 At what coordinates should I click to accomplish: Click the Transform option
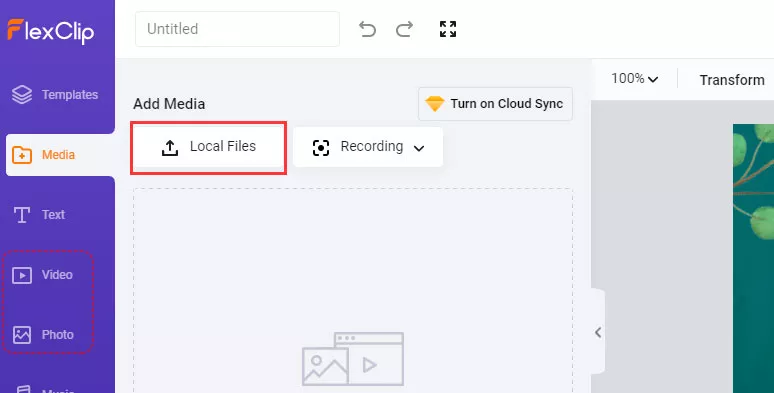pos(732,79)
